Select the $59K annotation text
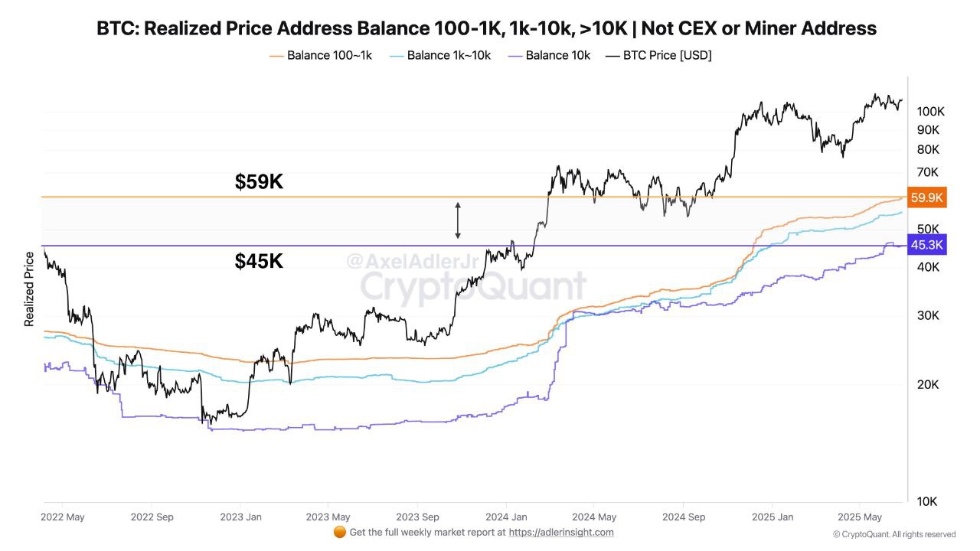Image resolution: width=980 pixels, height=551 pixels. (x=259, y=181)
